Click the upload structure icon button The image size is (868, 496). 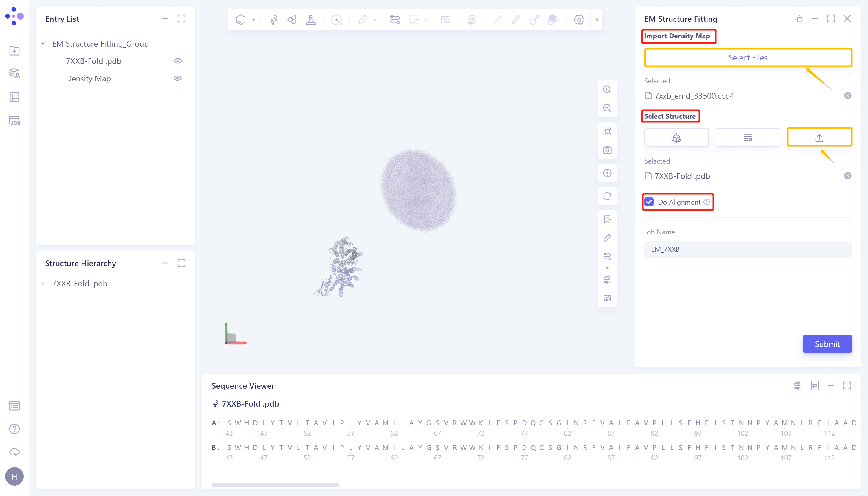click(819, 138)
